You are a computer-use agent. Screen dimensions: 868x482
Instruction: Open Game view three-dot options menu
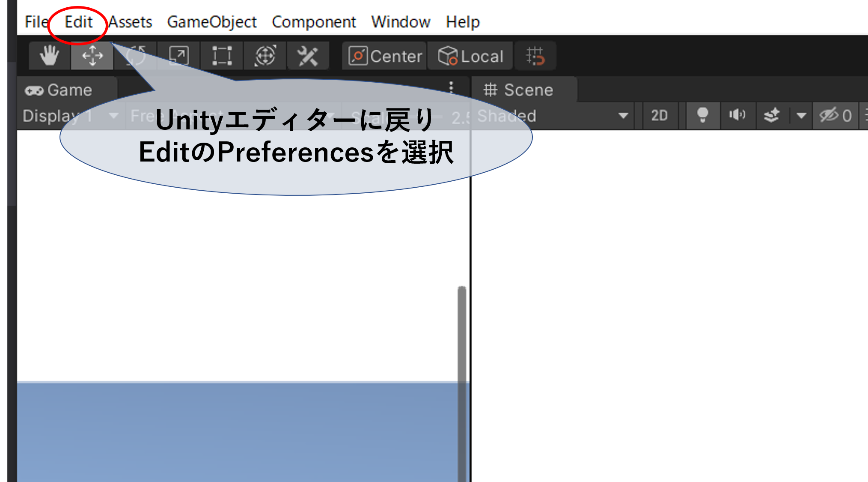451,87
